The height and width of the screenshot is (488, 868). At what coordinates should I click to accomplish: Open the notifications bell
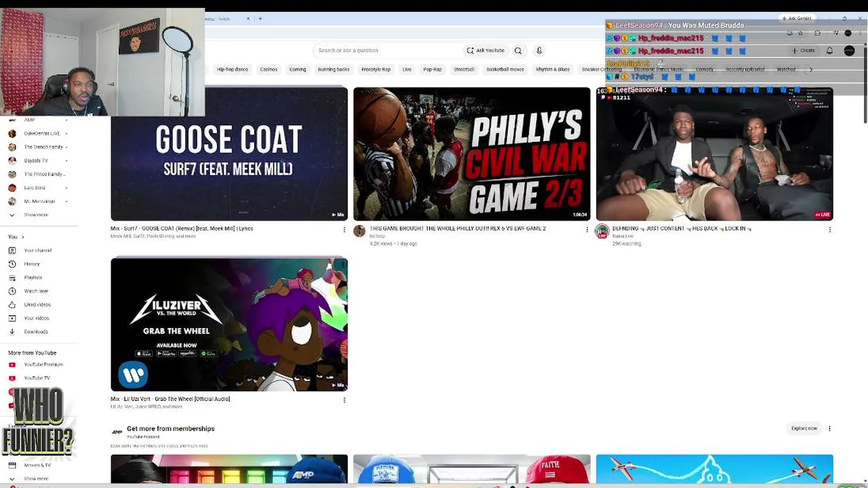[x=829, y=50]
